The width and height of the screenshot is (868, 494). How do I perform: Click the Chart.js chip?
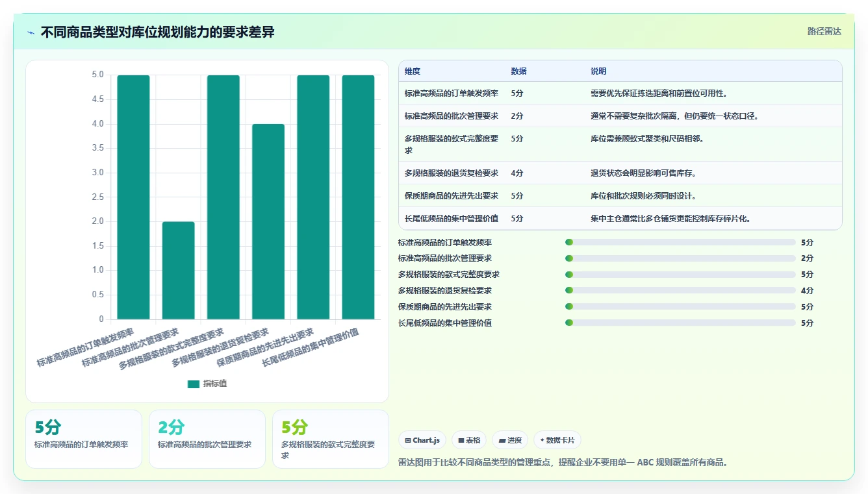coord(422,440)
